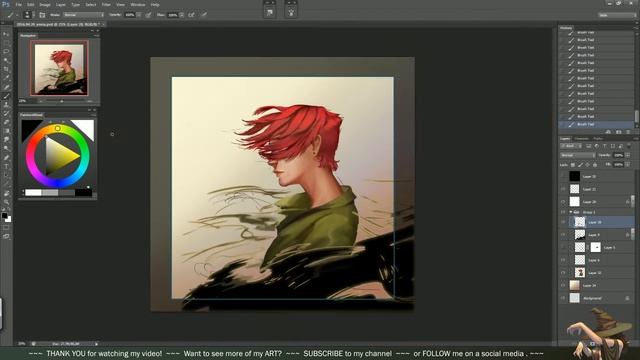Open the layer filter Kind dropdown
640x360 pixels.
click(x=571, y=146)
